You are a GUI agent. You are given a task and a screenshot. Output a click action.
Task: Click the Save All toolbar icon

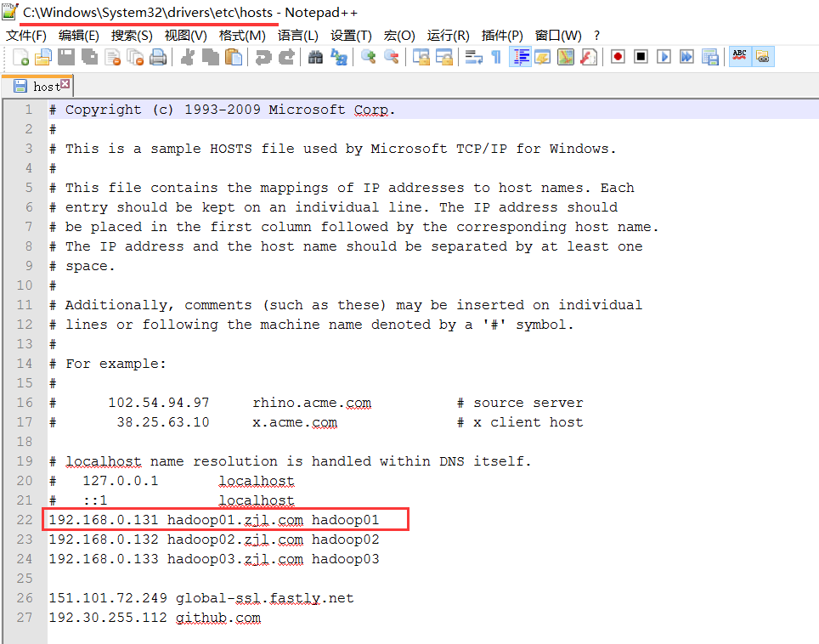point(89,57)
